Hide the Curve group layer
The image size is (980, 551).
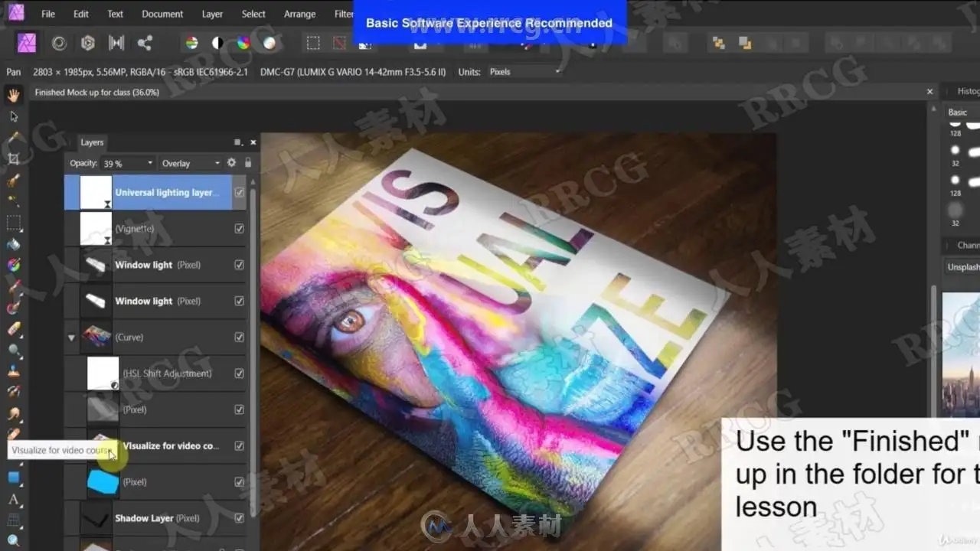click(x=239, y=337)
